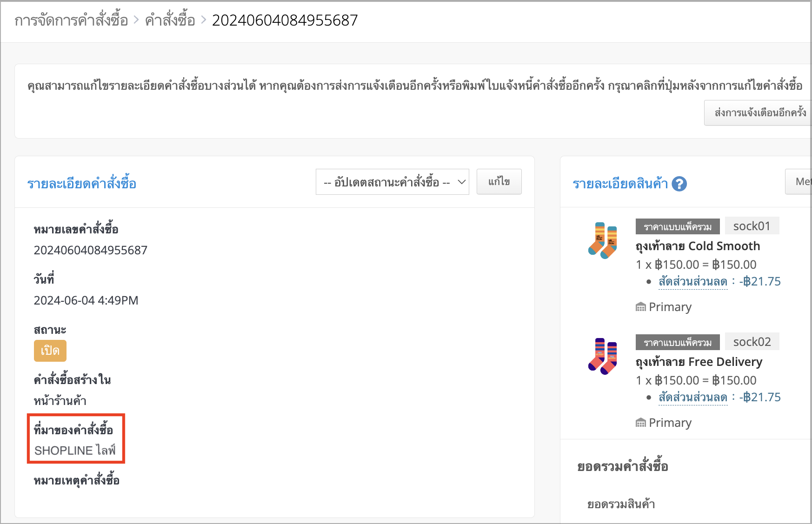Image resolution: width=812 pixels, height=524 pixels.
Task: Open สัดส่วนส่วนลด link for Cold Smooth socks
Action: (693, 282)
